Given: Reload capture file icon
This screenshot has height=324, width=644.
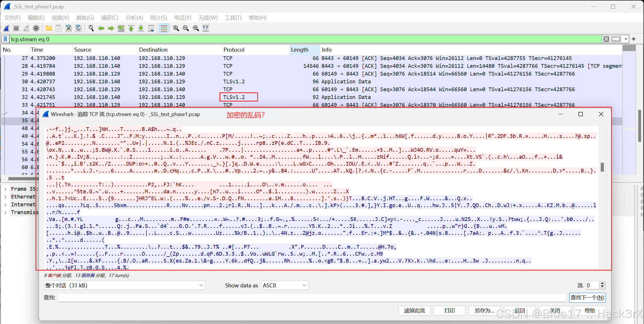Looking at the screenshot, I should click(79, 28).
